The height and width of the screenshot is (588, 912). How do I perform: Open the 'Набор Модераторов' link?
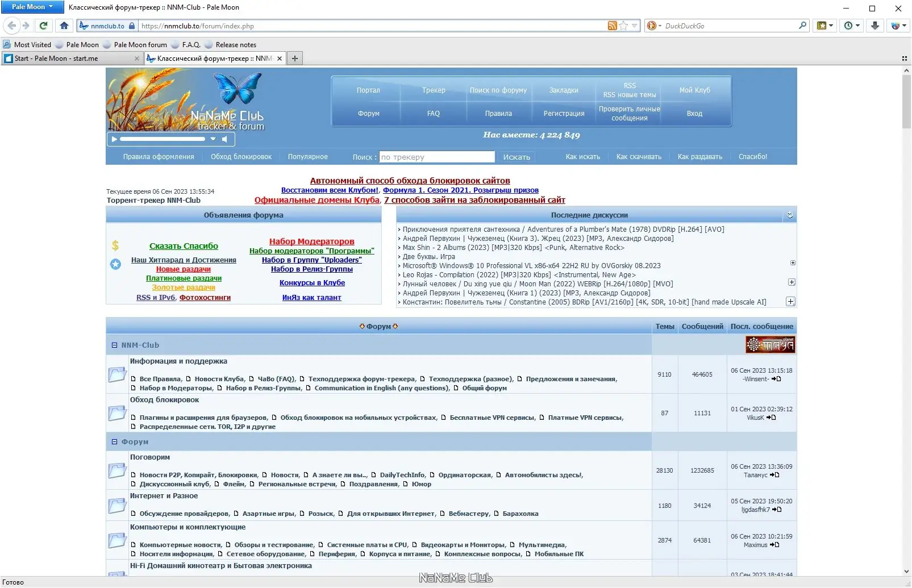tap(312, 241)
